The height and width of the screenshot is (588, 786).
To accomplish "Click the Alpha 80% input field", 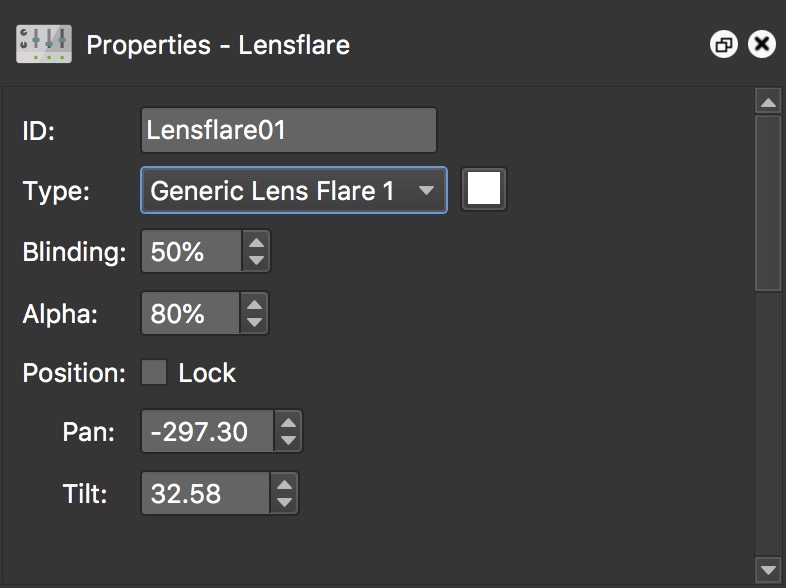I will pos(191,314).
